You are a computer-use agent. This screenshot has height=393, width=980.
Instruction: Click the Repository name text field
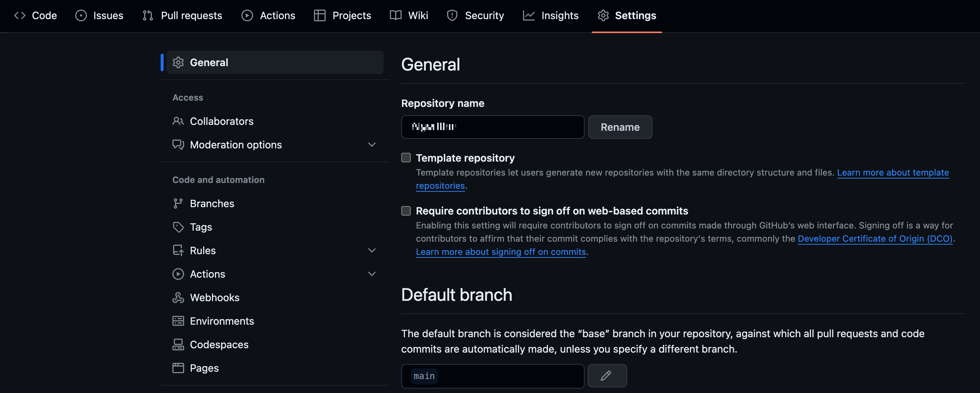tap(492, 127)
